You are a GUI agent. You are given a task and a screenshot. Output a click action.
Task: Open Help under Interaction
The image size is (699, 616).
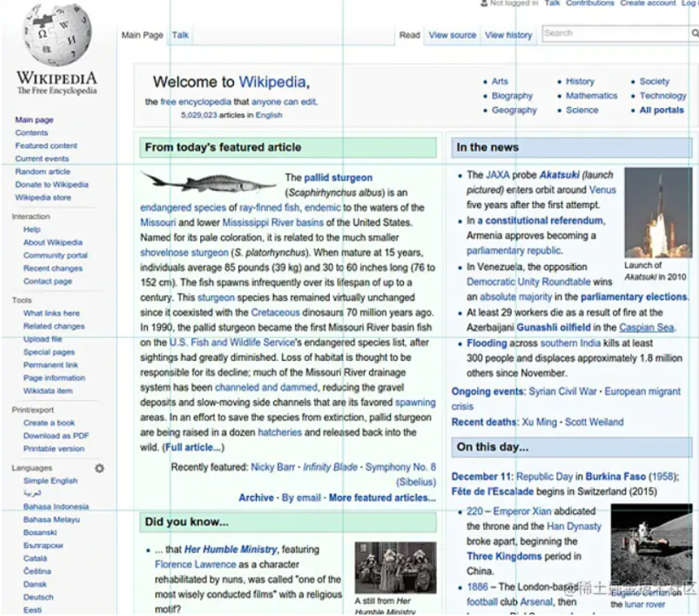pos(32,229)
